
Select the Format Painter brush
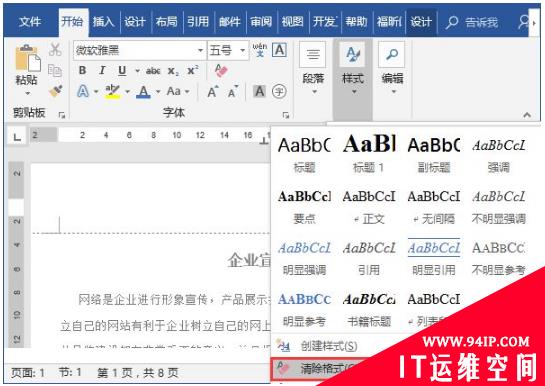coord(55,91)
